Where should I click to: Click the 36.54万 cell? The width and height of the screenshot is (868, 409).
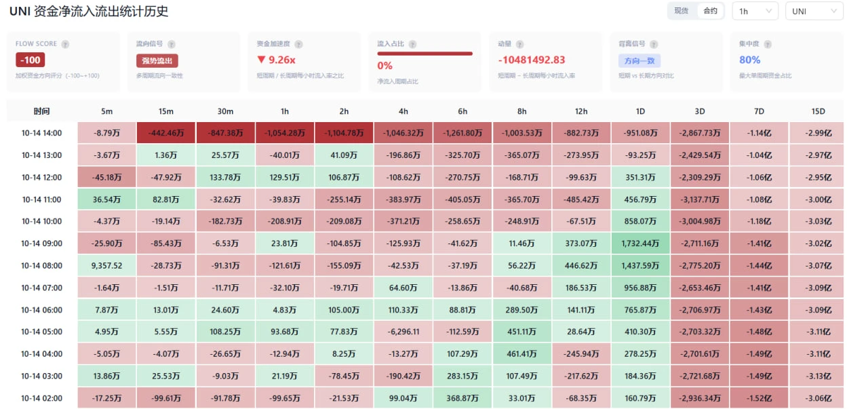tap(107, 199)
